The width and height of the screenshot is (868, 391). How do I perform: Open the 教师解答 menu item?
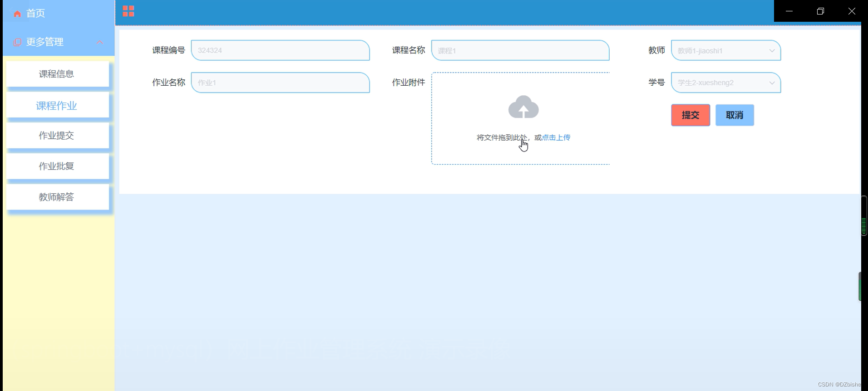[58, 197]
